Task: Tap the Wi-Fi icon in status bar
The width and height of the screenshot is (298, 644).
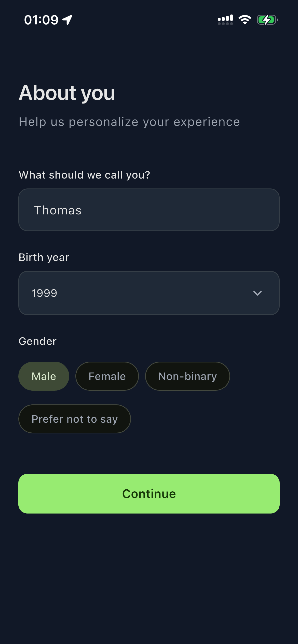Action: coord(245,20)
